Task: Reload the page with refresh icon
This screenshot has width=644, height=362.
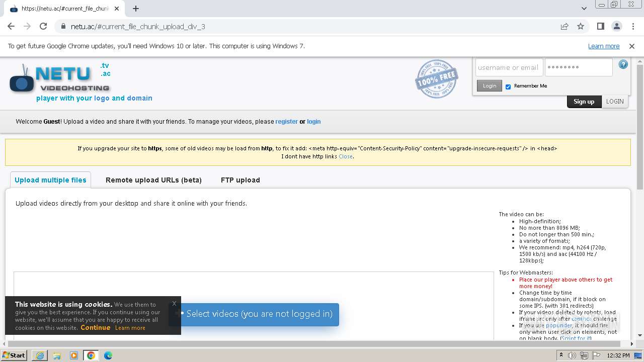Action: [x=43, y=26]
